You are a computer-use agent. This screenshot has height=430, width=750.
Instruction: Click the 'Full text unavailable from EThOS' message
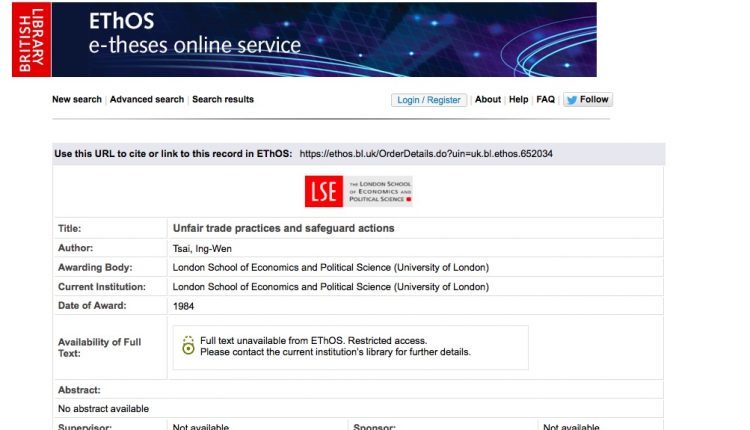[313, 341]
